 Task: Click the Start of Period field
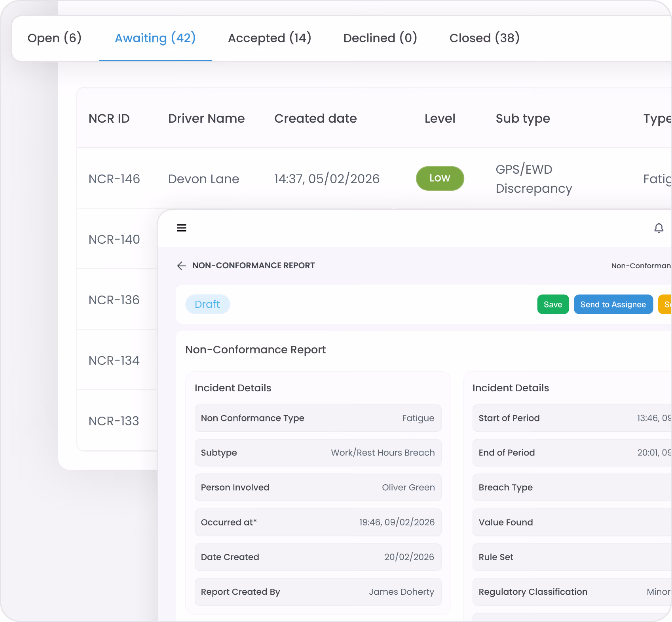[x=572, y=418]
